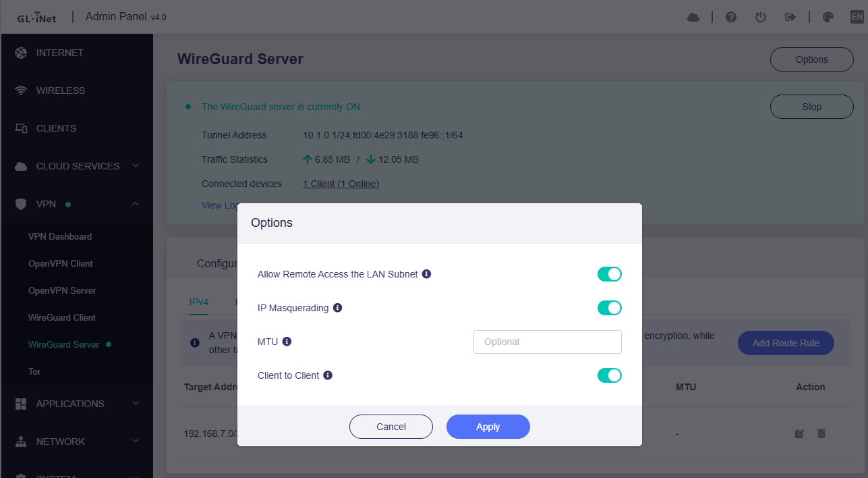Click the Clients devices icon in sidebar
868x478 pixels.
click(21, 128)
